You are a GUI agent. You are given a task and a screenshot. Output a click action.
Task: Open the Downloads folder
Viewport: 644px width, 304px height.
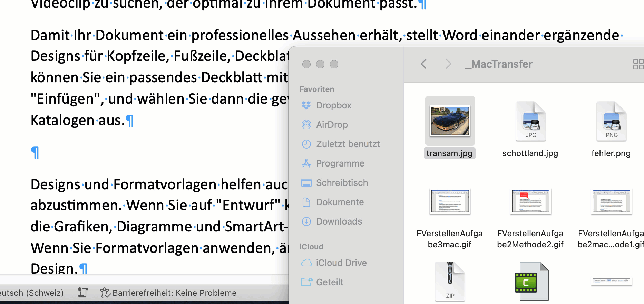pos(339,221)
